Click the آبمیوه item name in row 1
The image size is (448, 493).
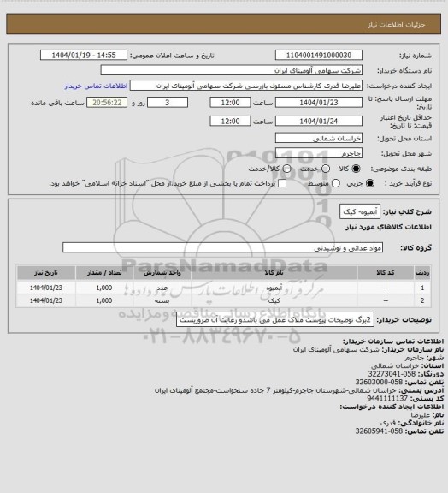coord(274,288)
